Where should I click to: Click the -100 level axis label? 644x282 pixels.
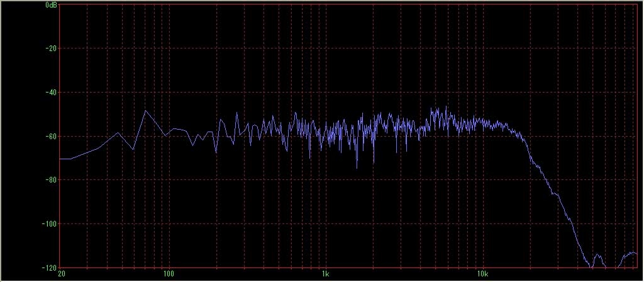point(49,223)
